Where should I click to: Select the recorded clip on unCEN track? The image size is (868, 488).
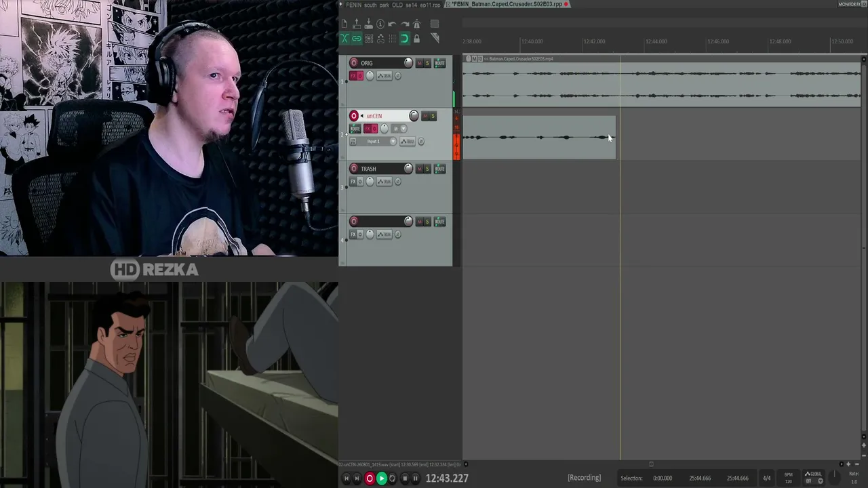coord(539,138)
